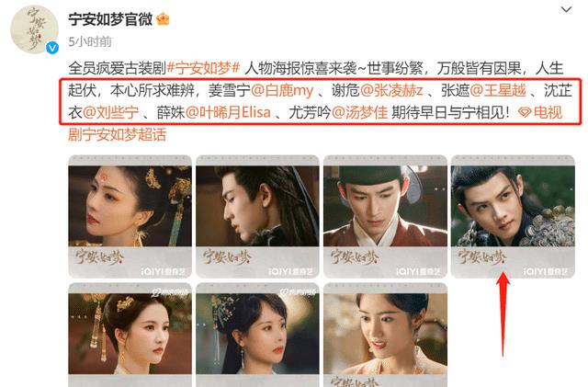View third poster of man in green hat
This screenshot has width=588, height=387.
(x=386, y=217)
